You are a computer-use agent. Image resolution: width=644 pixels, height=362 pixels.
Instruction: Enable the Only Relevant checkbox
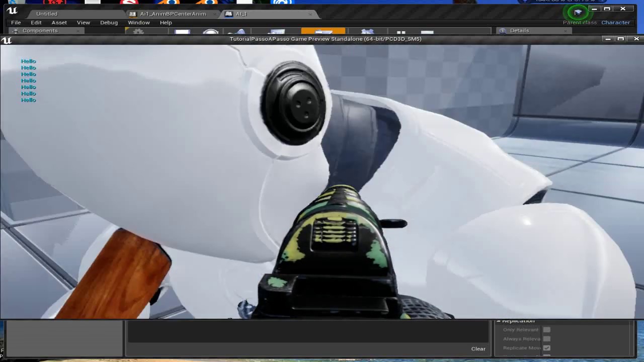point(546,330)
